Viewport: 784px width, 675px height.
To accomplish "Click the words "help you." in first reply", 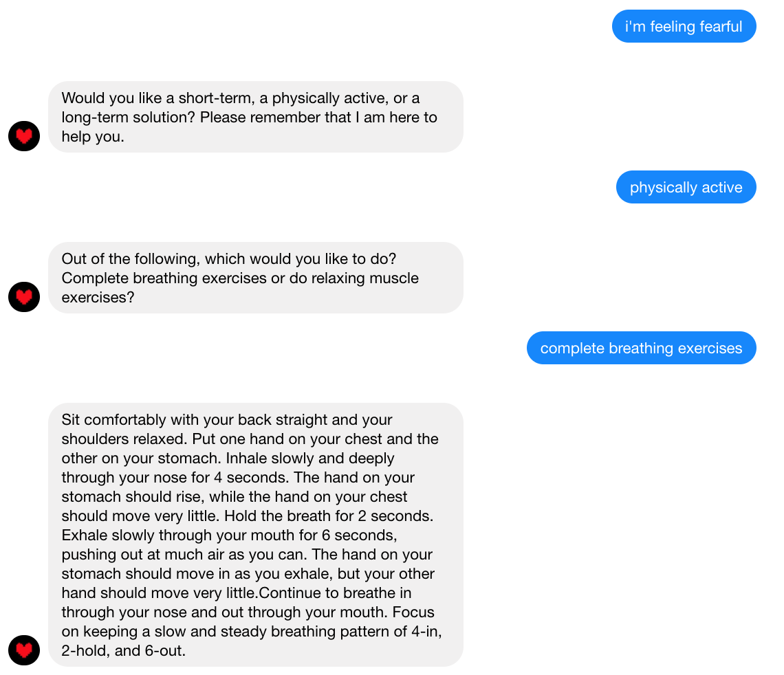I will (x=93, y=137).
